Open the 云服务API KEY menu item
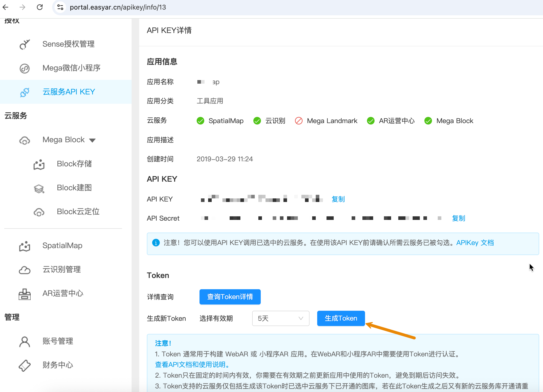This screenshot has height=392, width=543. 68,92
